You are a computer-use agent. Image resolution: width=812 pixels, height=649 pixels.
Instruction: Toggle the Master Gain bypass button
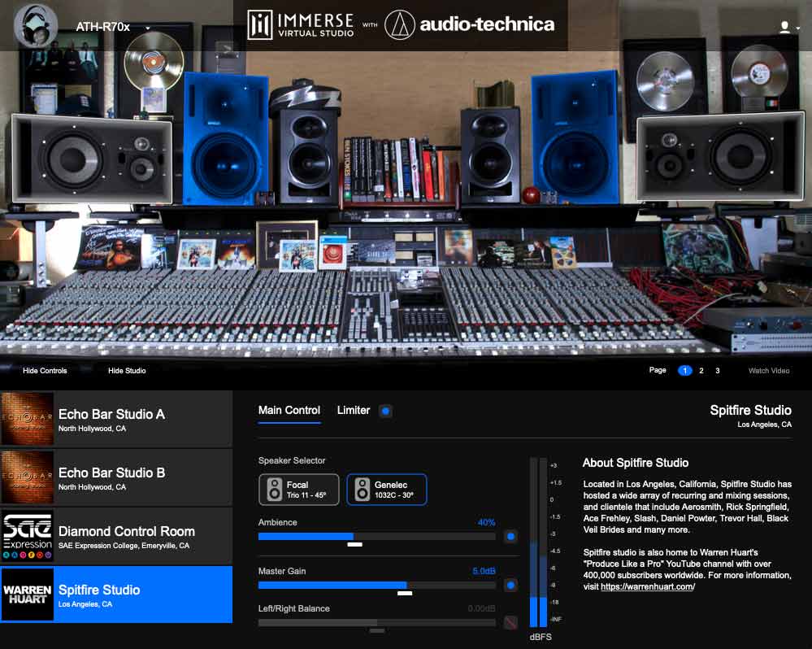tap(510, 586)
